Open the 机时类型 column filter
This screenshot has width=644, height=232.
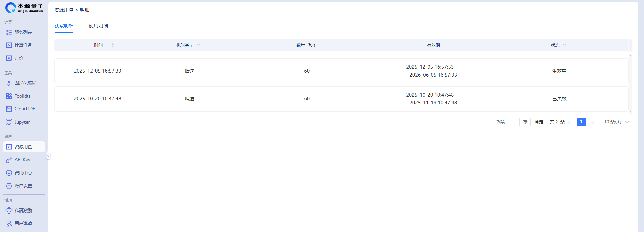[198, 45]
